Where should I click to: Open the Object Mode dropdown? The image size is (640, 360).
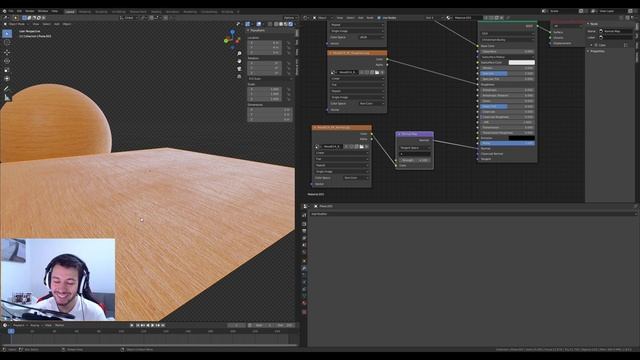(17, 24)
